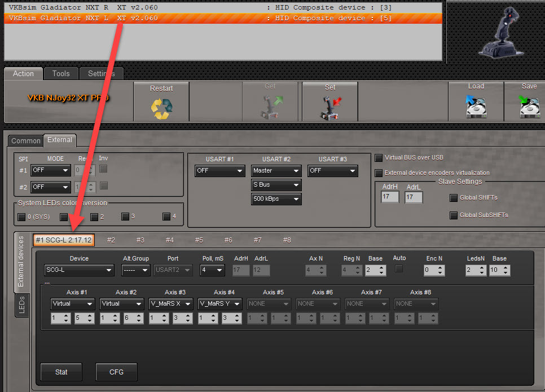Select external device slot #7
The image size is (545, 392).
pyautogui.click(x=257, y=240)
